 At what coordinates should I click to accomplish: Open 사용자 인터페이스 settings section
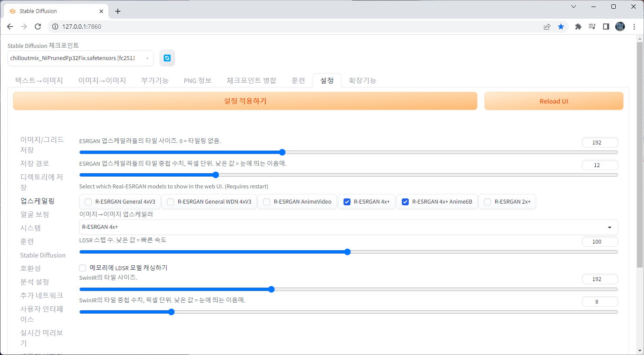tap(42, 314)
